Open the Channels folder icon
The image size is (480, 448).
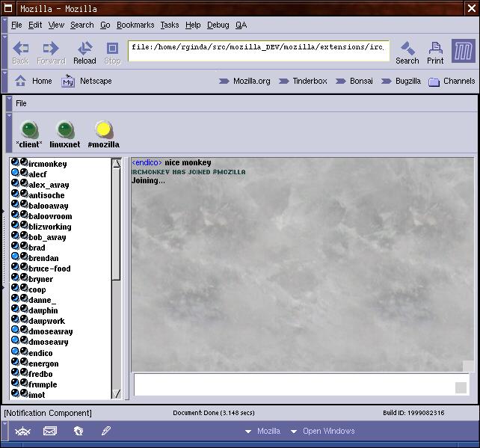click(x=434, y=82)
